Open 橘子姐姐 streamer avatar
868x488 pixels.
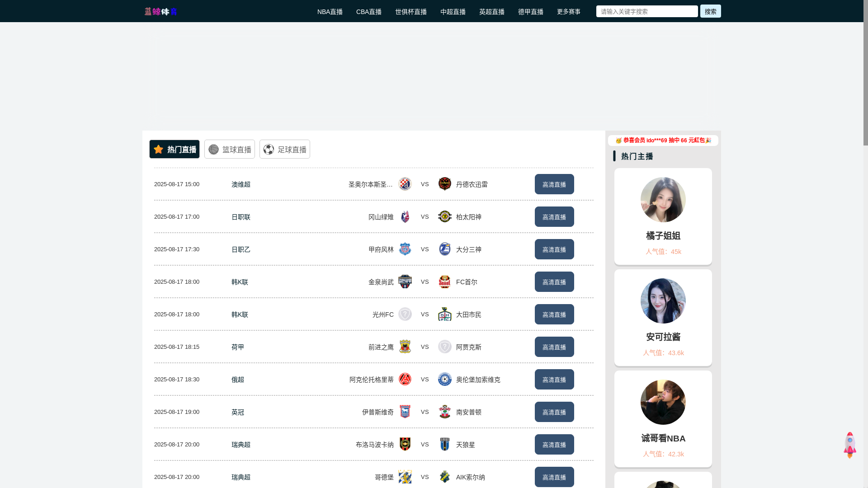(663, 200)
